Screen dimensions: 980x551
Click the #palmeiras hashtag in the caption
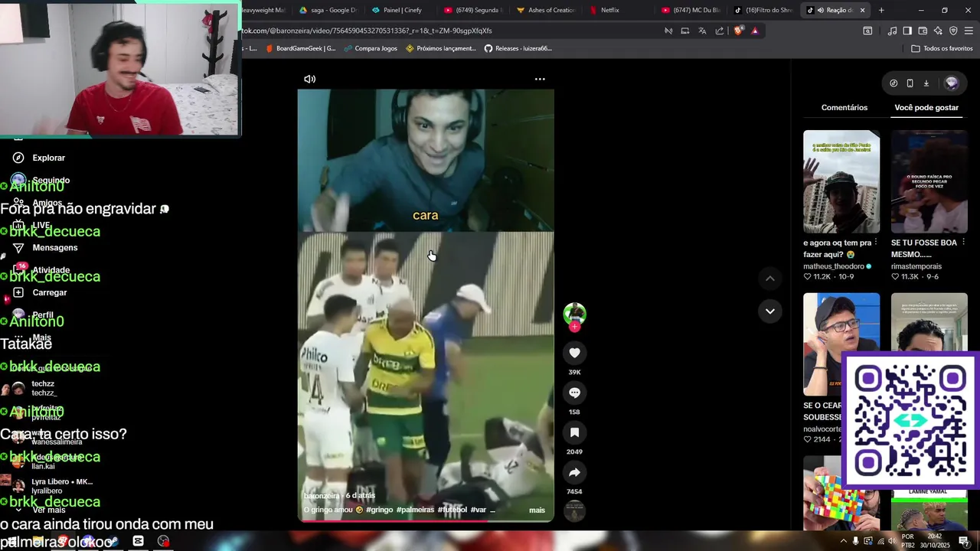[x=415, y=510]
